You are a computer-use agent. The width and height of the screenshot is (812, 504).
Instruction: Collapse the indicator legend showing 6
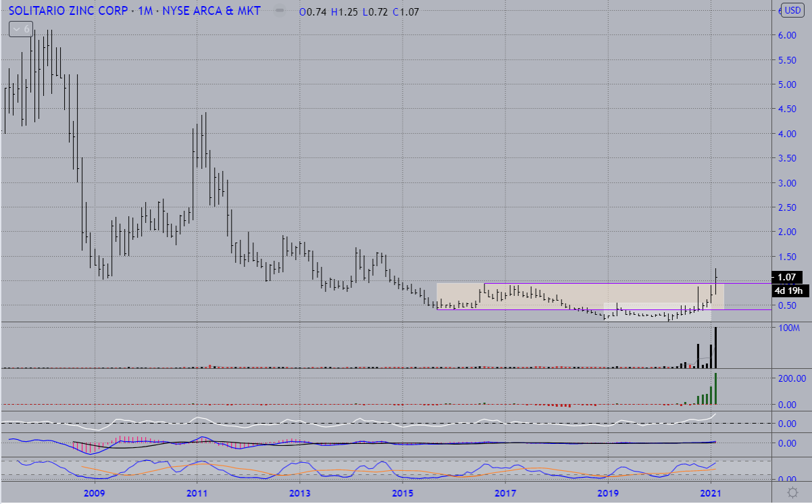pos(20,29)
